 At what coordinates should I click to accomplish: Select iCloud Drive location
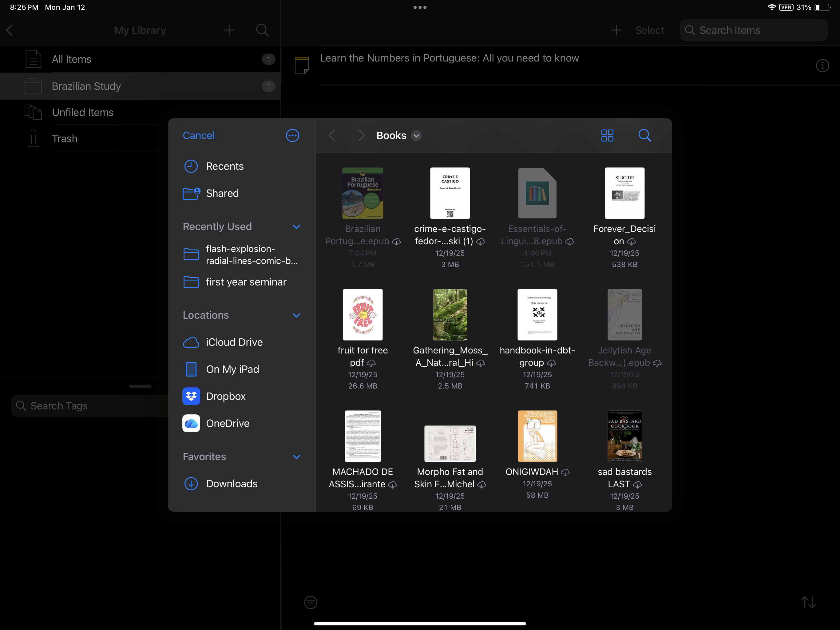tap(234, 342)
